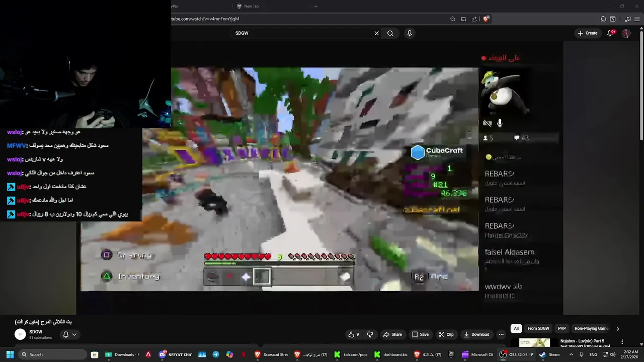
Task: Click the Windows taskbar Search box
Action: coord(52,354)
